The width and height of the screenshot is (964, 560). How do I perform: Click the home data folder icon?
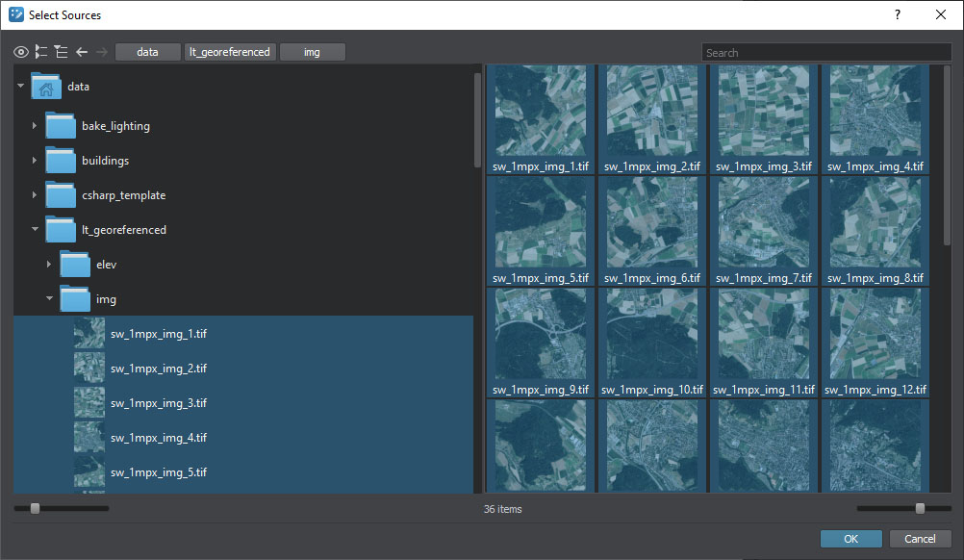tap(46, 87)
